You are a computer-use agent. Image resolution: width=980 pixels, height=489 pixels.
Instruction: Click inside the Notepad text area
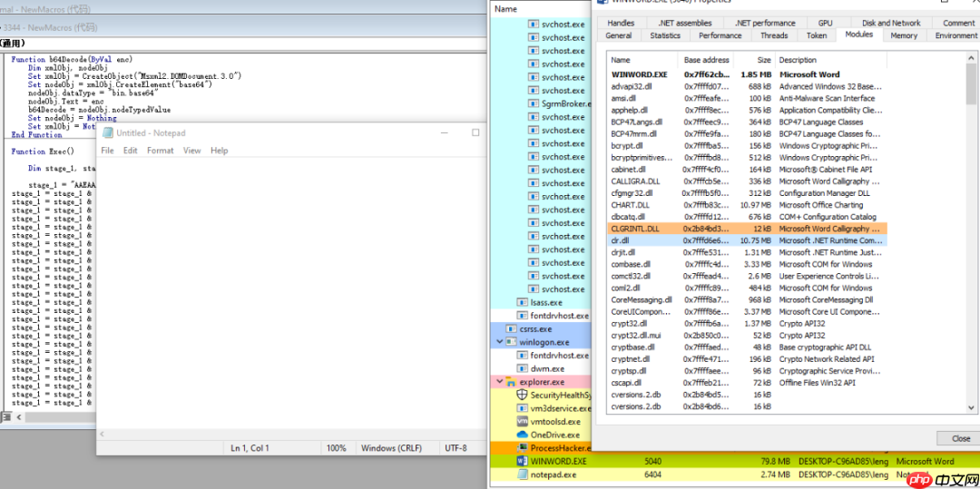pos(291,292)
